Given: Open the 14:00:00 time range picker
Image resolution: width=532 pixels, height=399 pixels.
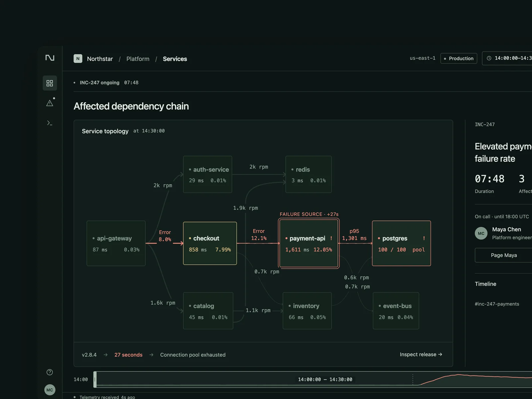Looking at the screenshot, I should pos(507,58).
